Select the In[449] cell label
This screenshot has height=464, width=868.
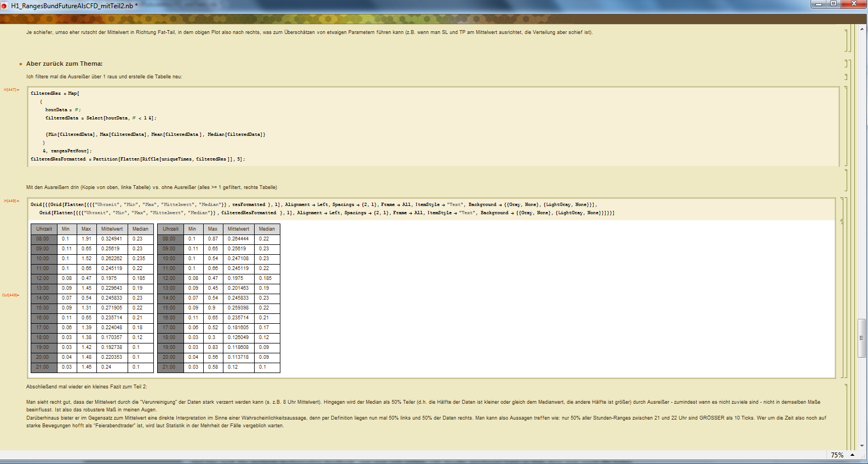(x=12, y=201)
